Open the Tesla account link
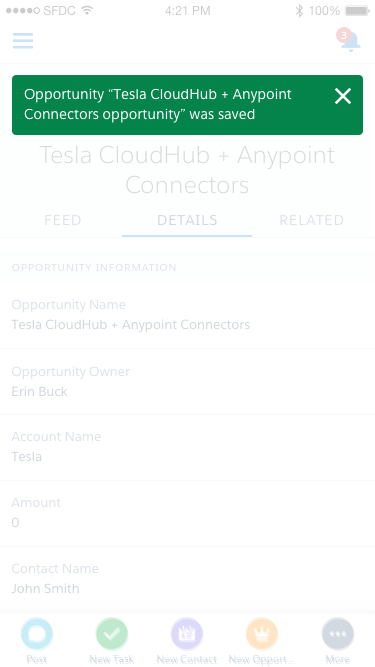 coord(26,457)
